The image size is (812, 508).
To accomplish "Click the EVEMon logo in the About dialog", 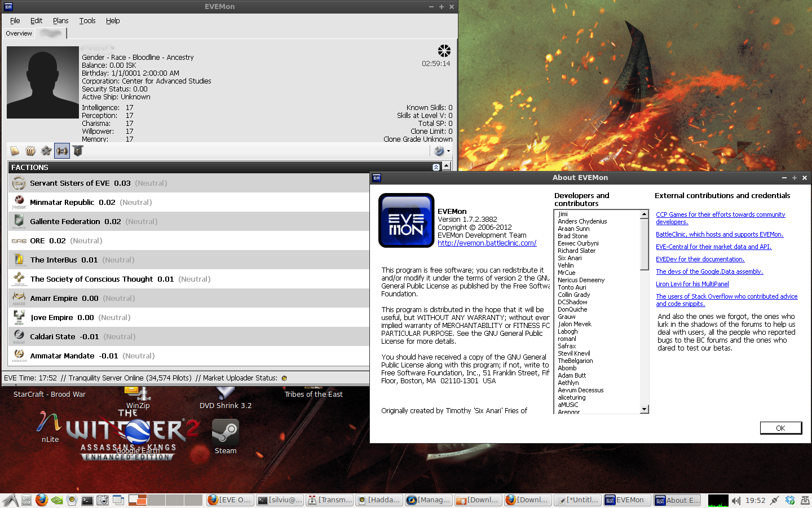I will (x=406, y=220).
